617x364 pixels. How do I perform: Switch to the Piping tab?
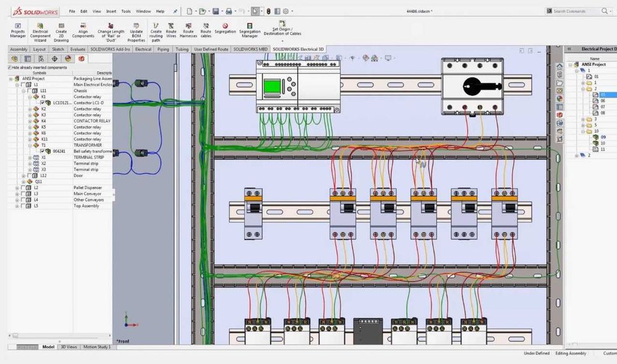pos(163,49)
